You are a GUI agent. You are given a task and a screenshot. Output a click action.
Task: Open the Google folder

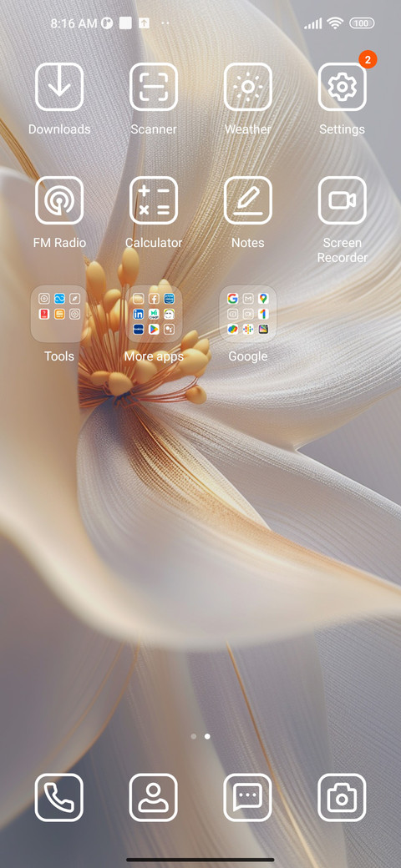click(x=247, y=314)
